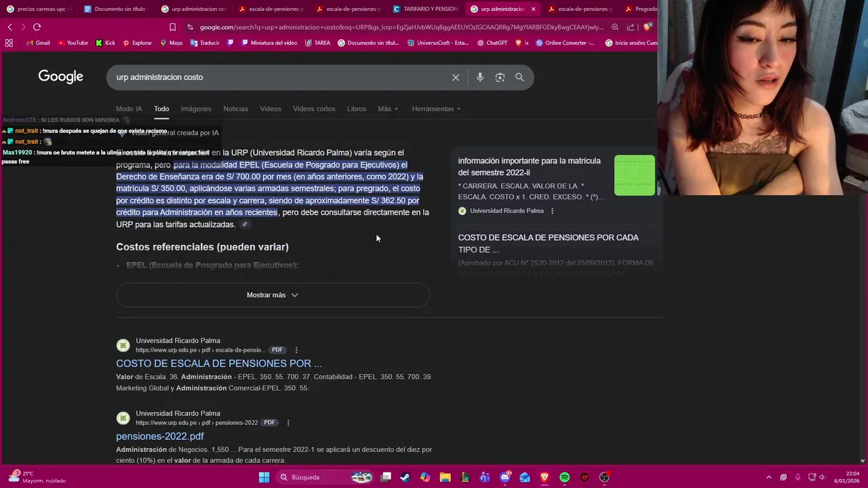
Task: Open the pensiones-2022.pdf result link
Action: pyautogui.click(x=160, y=436)
